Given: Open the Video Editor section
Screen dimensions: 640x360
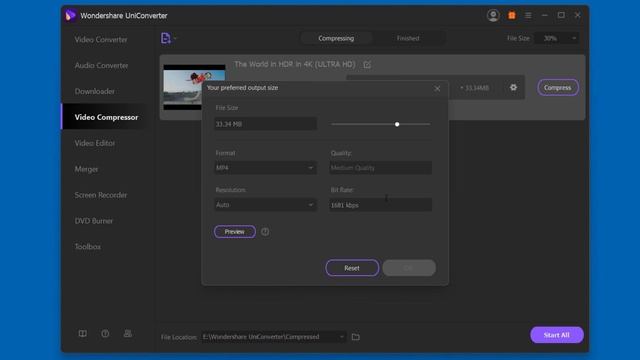Looking at the screenshot, I should (95, 143).
